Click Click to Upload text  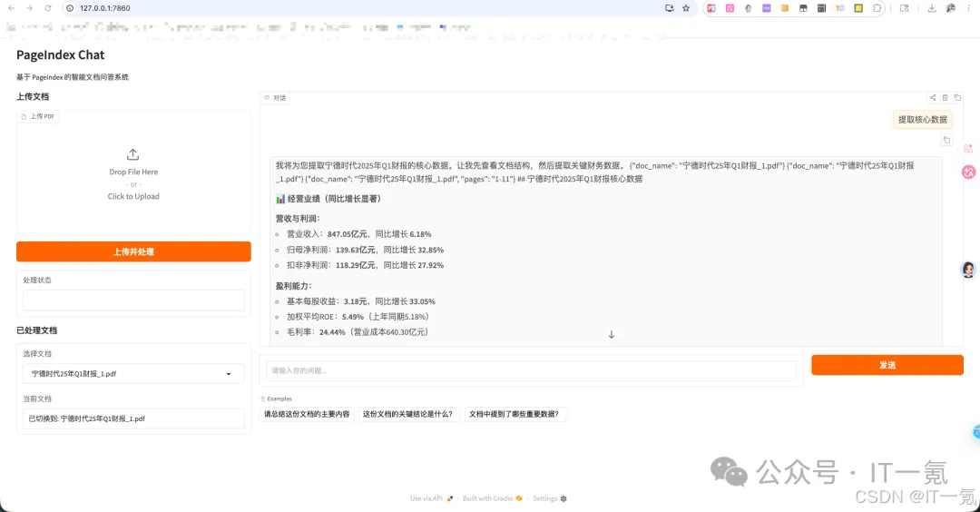[x=133, y=196]
